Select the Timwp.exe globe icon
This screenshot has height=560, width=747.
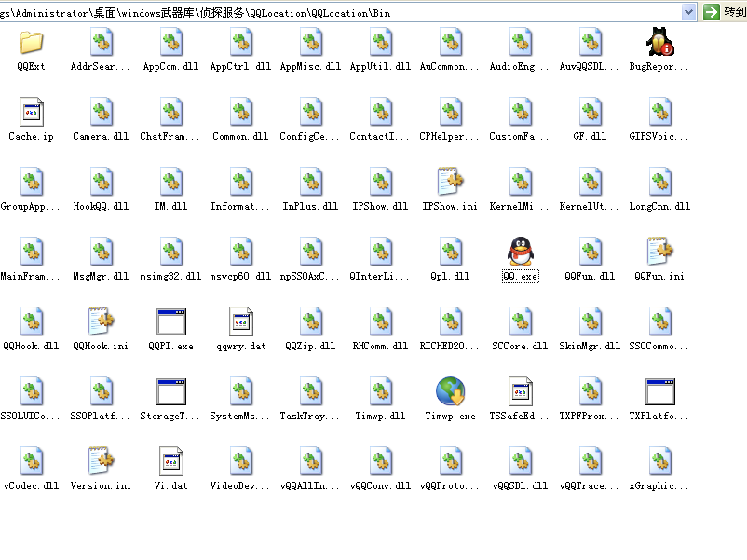(x=450, y=390)
